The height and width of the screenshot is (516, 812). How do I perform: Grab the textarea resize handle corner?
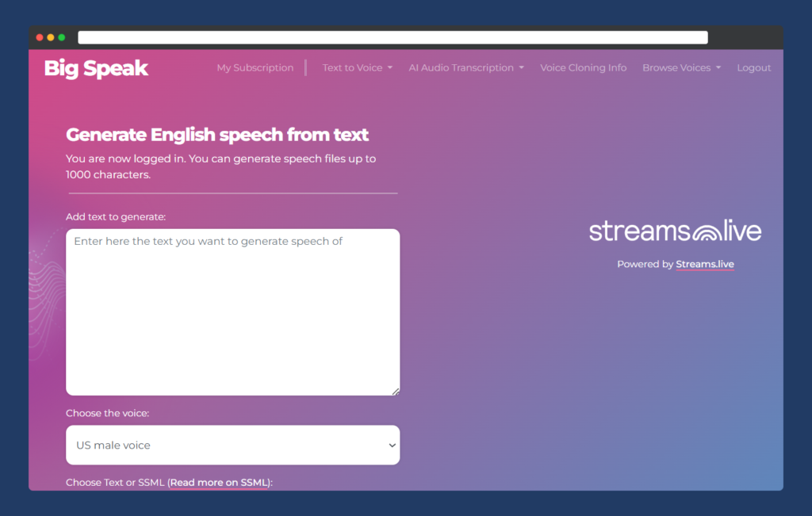(x=396, y=392)
